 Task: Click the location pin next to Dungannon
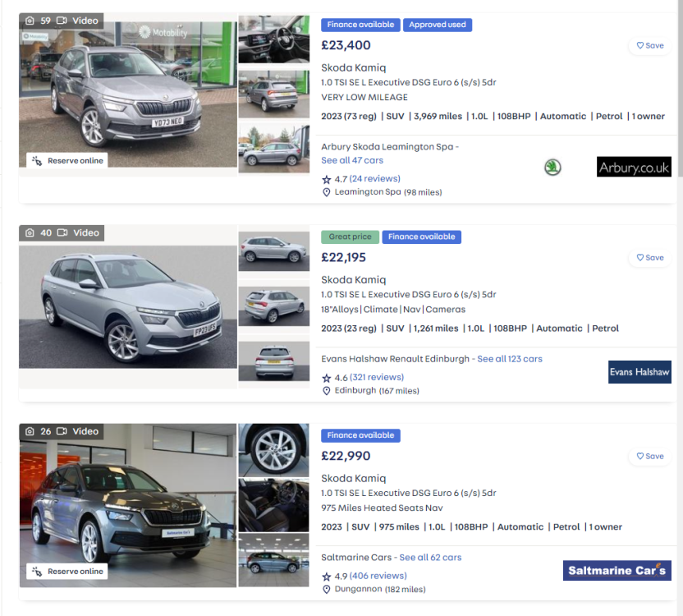[x=326, y=590]
